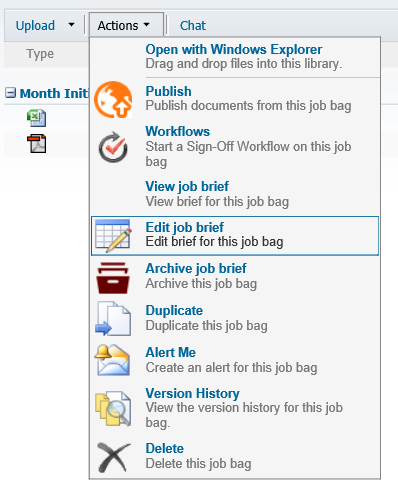The image size is (398, 499).
Task: Click the Version History magnifier icon
Action: coord(113,408)
